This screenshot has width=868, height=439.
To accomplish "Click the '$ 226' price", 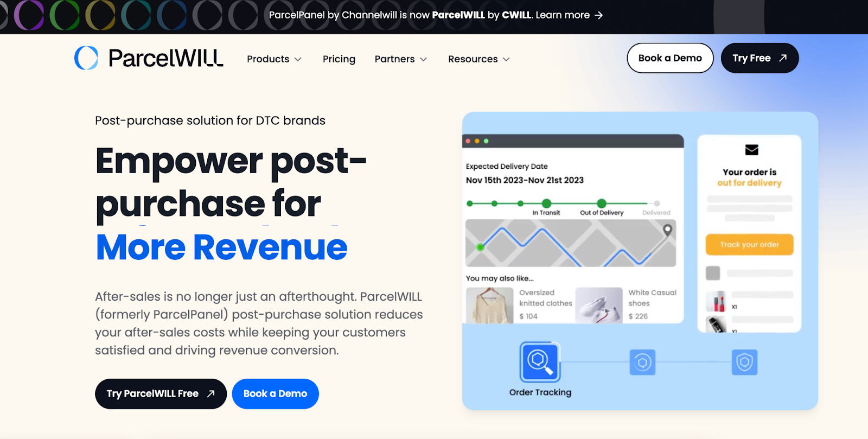I will (638, 316).
